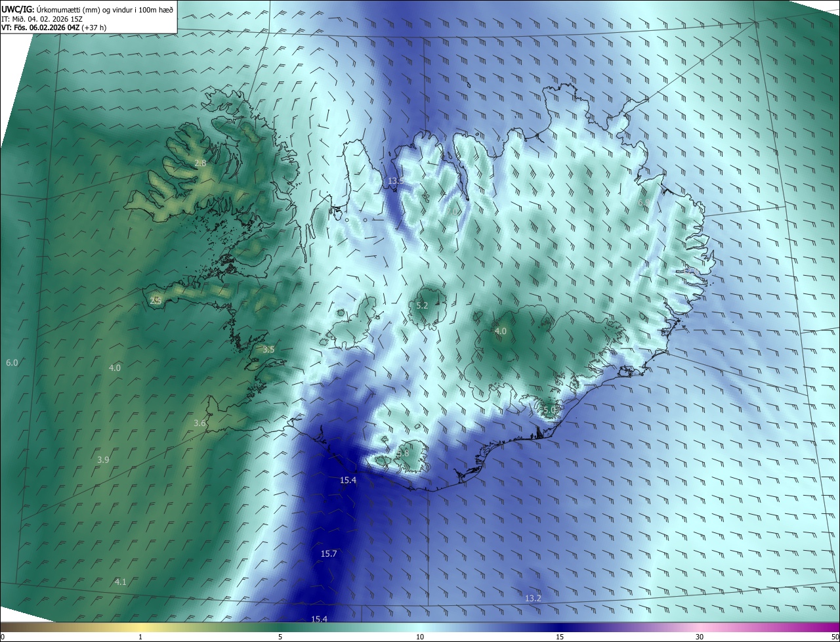Click the 30 label on the color scale
This screenshot has height=642, width=840.
coord(700,637)
